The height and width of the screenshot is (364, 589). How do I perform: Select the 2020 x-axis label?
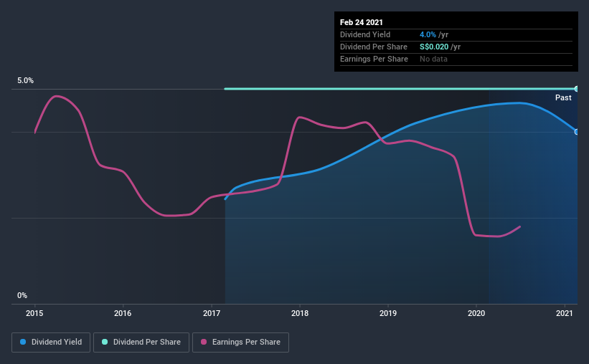(476, 313)
